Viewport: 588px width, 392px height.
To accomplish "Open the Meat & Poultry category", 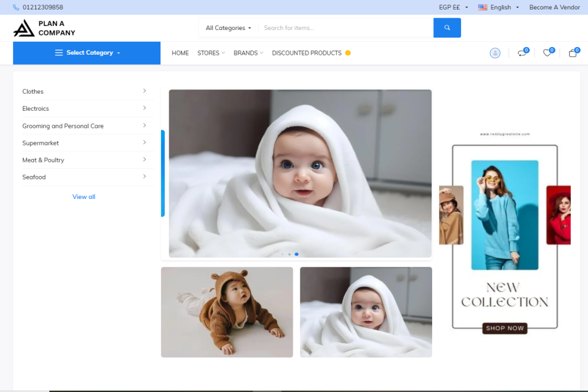I will click(x=43, y=160).
